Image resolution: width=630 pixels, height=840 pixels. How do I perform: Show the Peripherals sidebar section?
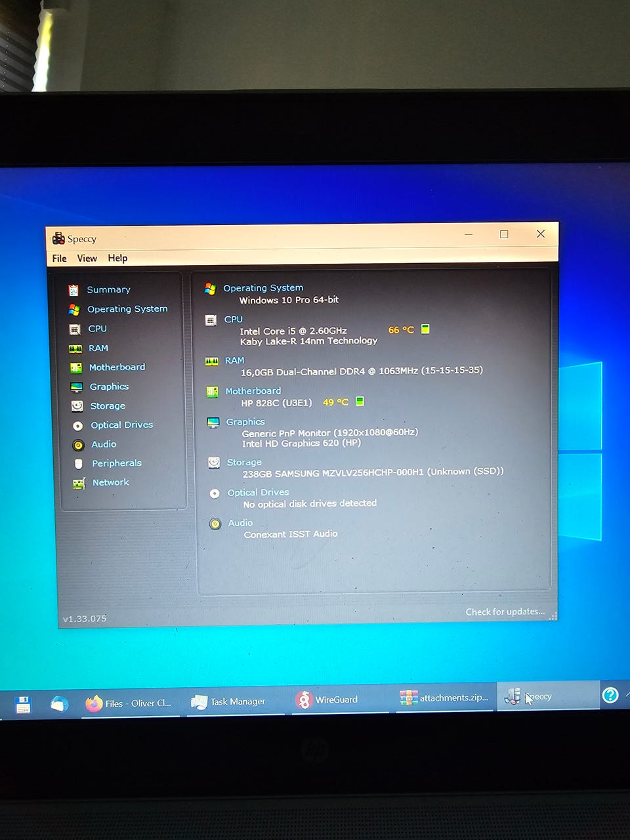click(x=117, y=463)
